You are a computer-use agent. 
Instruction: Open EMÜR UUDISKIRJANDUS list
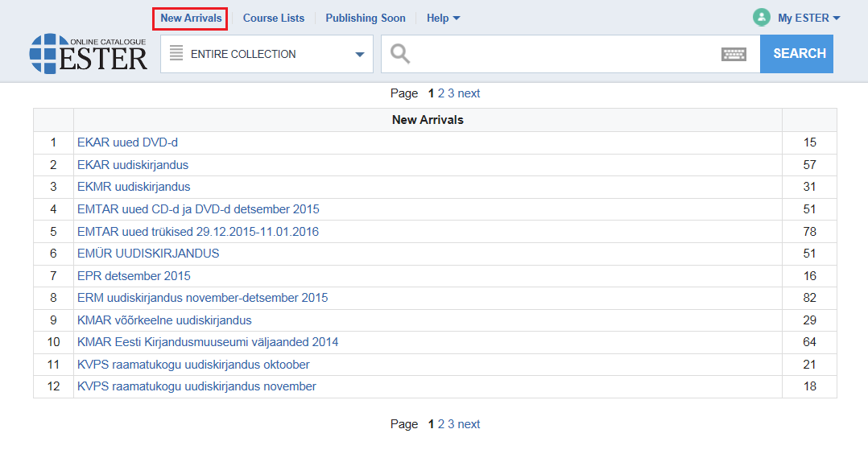pos(148,254)
